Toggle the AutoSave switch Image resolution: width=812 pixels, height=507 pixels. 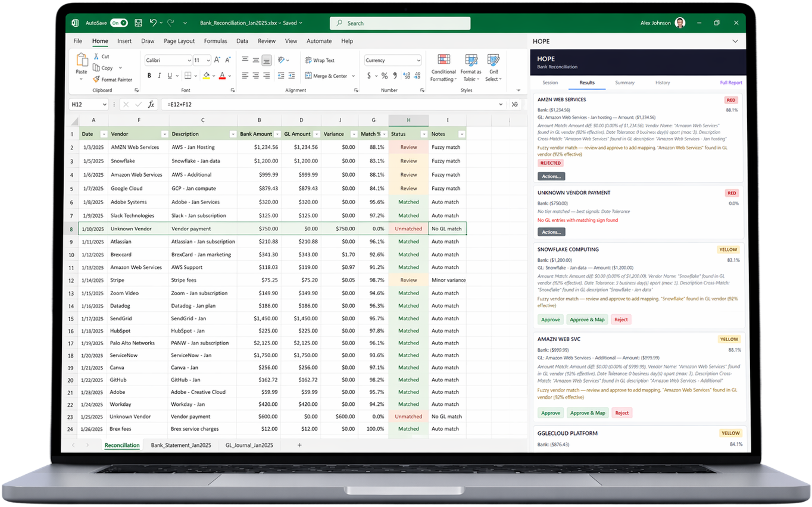point(118,23)
